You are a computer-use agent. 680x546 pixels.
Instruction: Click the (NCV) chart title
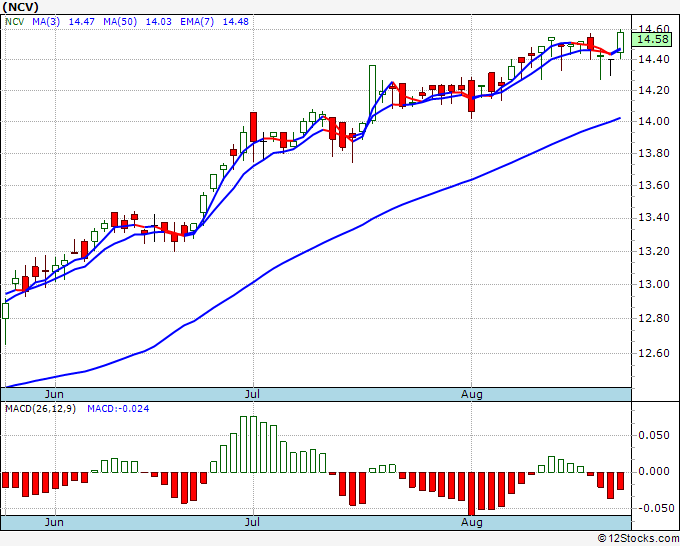point(20,7)
